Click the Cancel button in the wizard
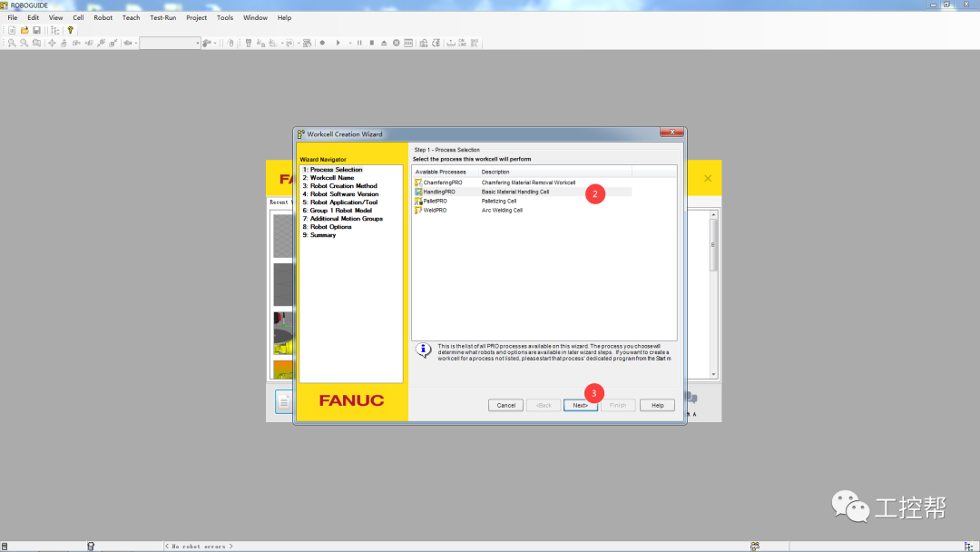980x552 pixels. (x=505, y=405)
